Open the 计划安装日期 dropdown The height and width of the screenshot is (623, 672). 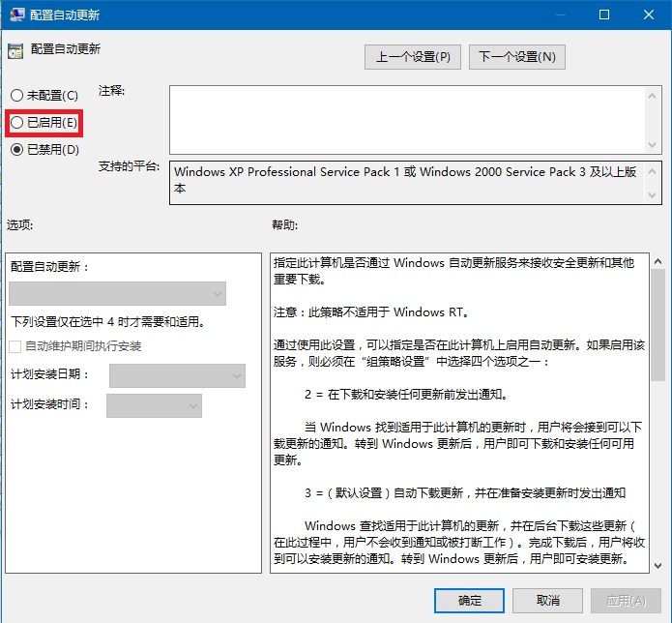coord(178,376)
